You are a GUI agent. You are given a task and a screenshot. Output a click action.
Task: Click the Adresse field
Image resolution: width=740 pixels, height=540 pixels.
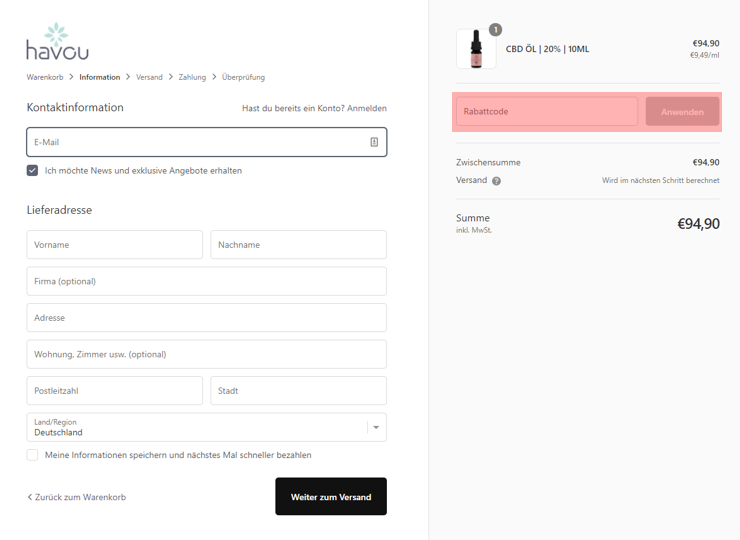pyautogui.click(x=207, y=318)
